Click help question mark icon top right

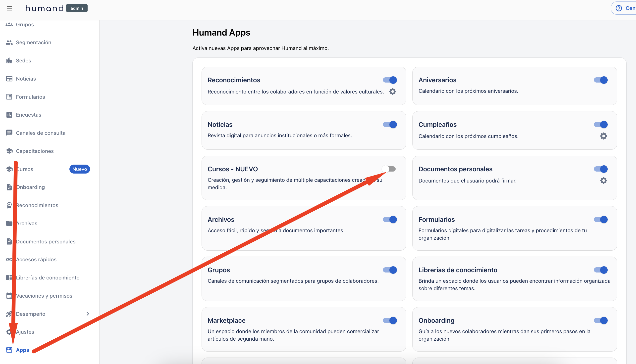(619, 8)
